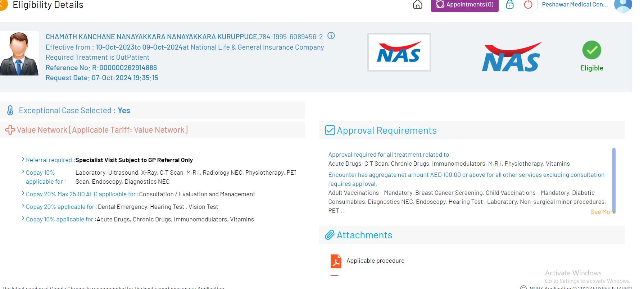Expand the Referral required item
This screenshot has height=289, width=644.
click(23, 159)
